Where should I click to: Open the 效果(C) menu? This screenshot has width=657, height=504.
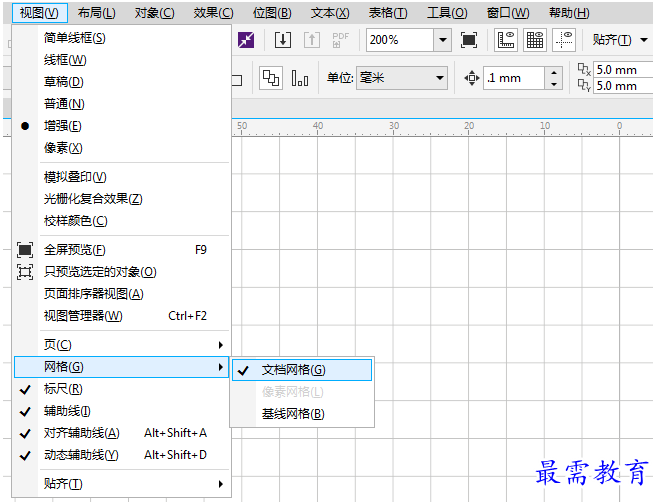pyautogui.click(x=213, y=13)
